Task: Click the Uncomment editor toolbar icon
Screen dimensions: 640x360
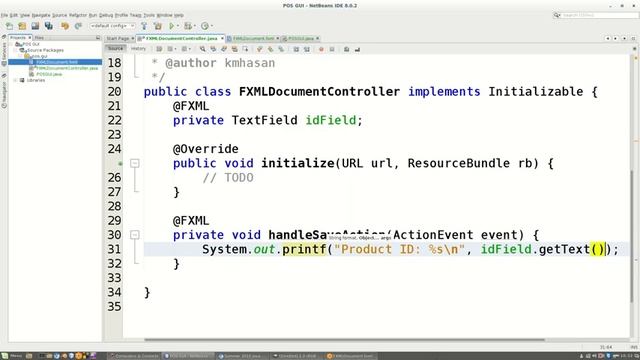Action: [x=357, y=49]
